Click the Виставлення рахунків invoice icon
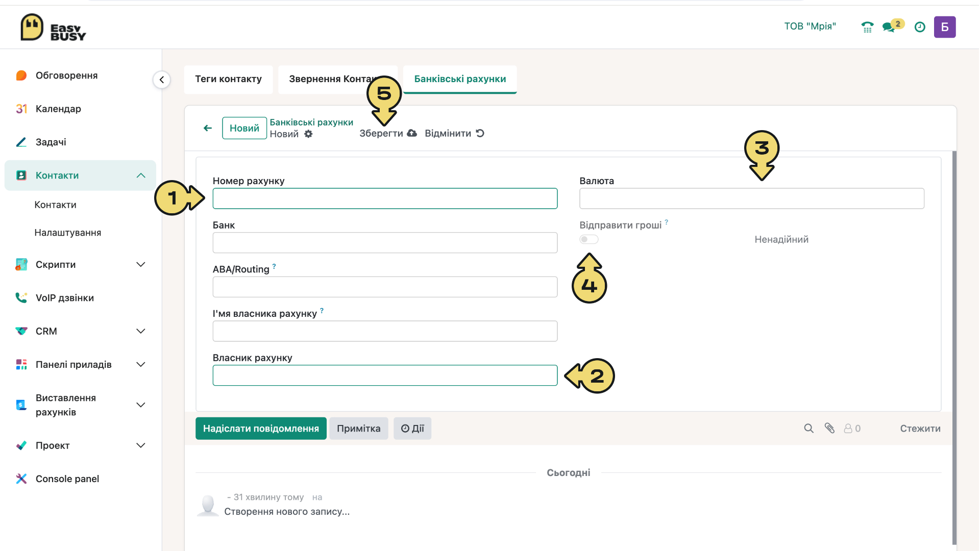 (x=21, y=405)
